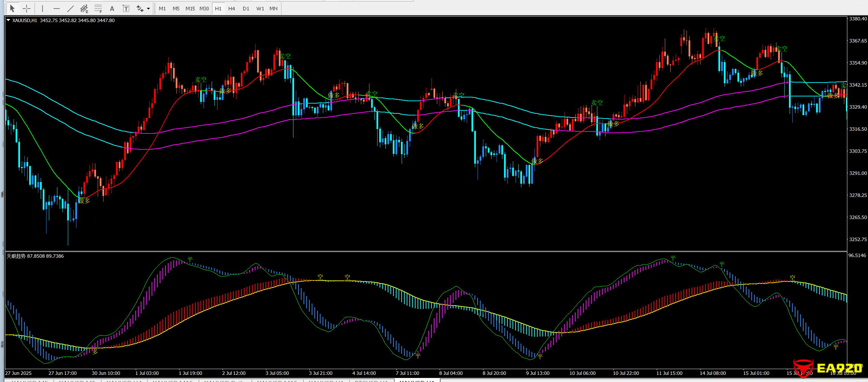Click price level 3291.00 on scale
The width and height of the screenshot is (868, 382).
pyautogui.click(x=858, y=173)
